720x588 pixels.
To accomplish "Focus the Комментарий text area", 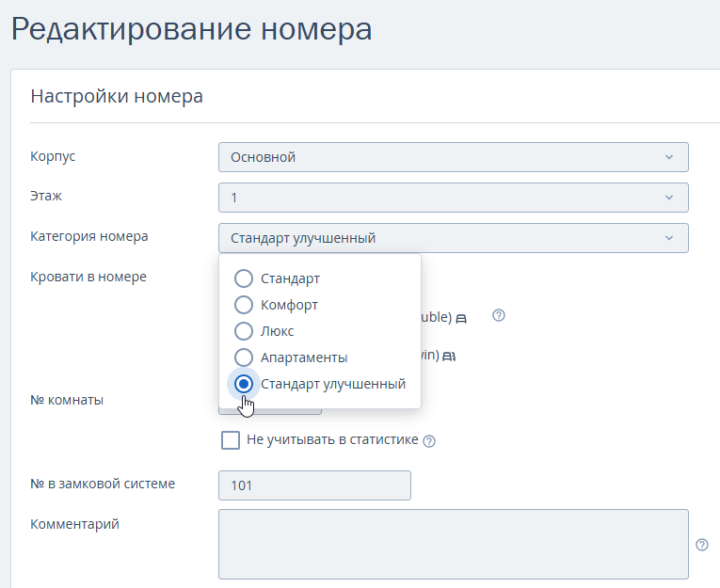I will (454, 545).
